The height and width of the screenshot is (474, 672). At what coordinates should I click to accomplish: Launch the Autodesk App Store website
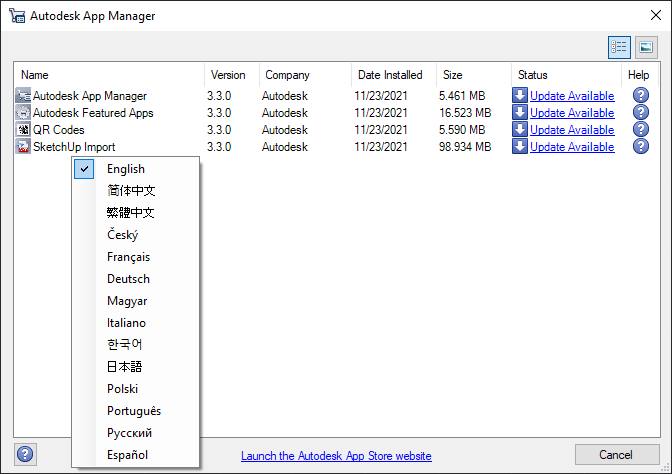(x=336, y=456)
